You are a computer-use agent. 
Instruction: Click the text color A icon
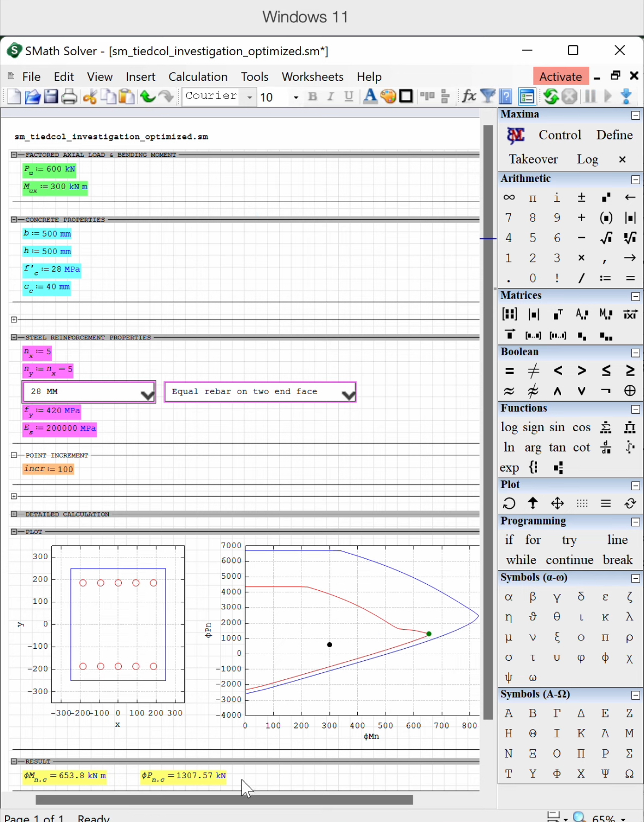[370, 97]
